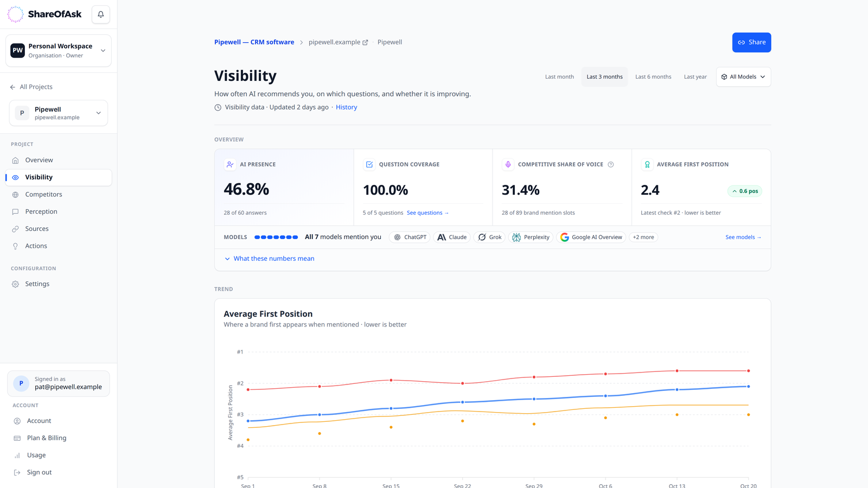The width and height of the screenshot is (868, 488).
Task: Select Last 6 months range
Action: point(653,77)
